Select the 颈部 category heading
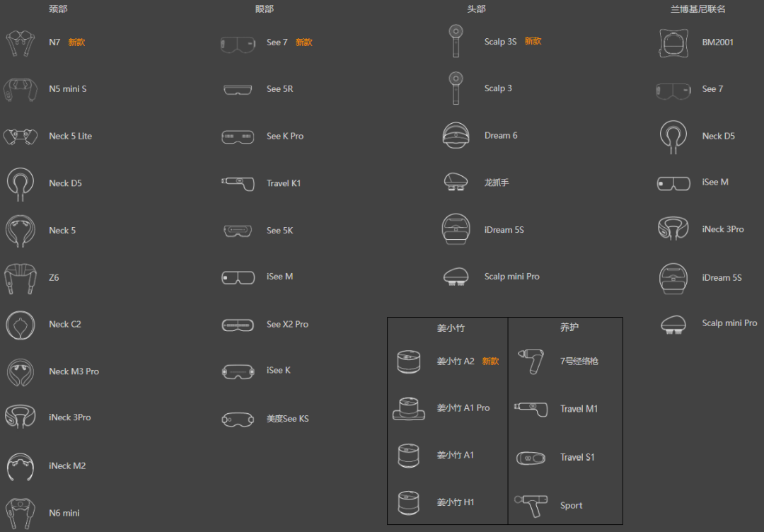The image size is (764, 532). point(58,9)
